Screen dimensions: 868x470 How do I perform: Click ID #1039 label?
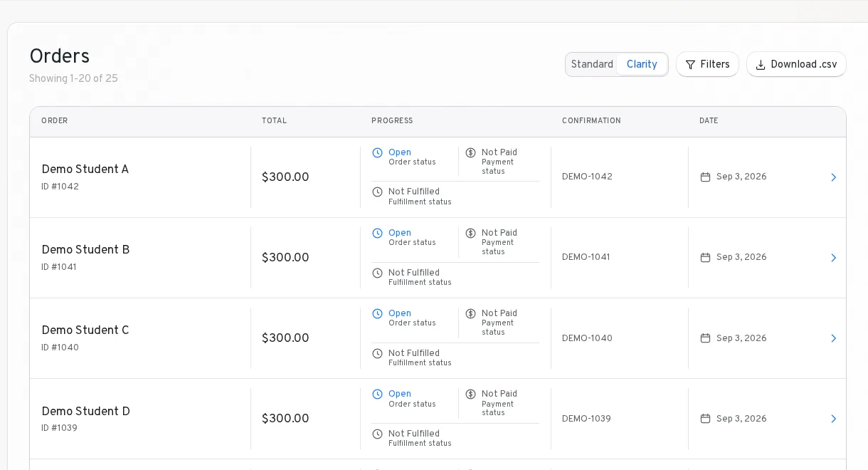(59, 428)
